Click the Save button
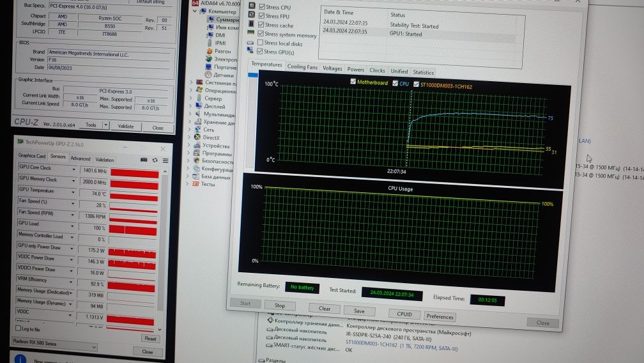 (x=359, y=311)
